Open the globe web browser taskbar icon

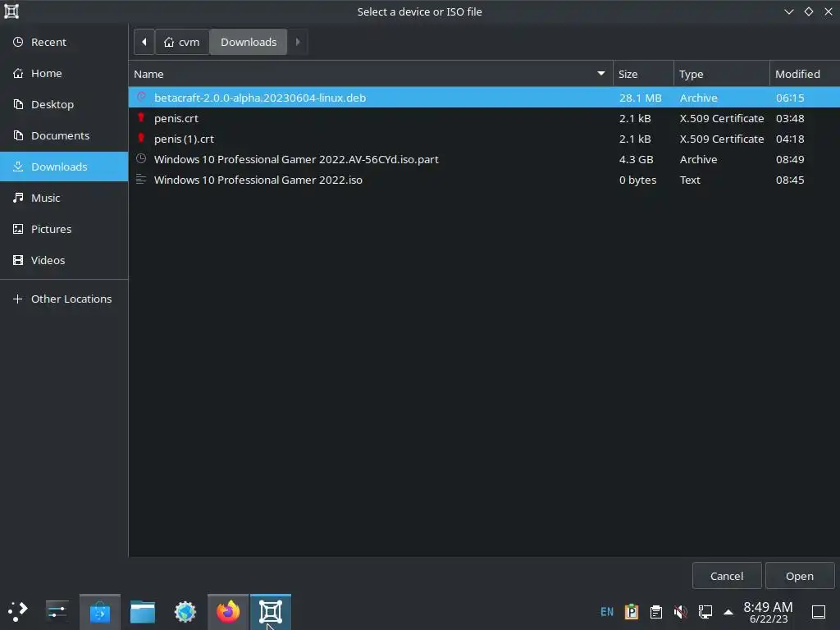(x=185, y=612)
